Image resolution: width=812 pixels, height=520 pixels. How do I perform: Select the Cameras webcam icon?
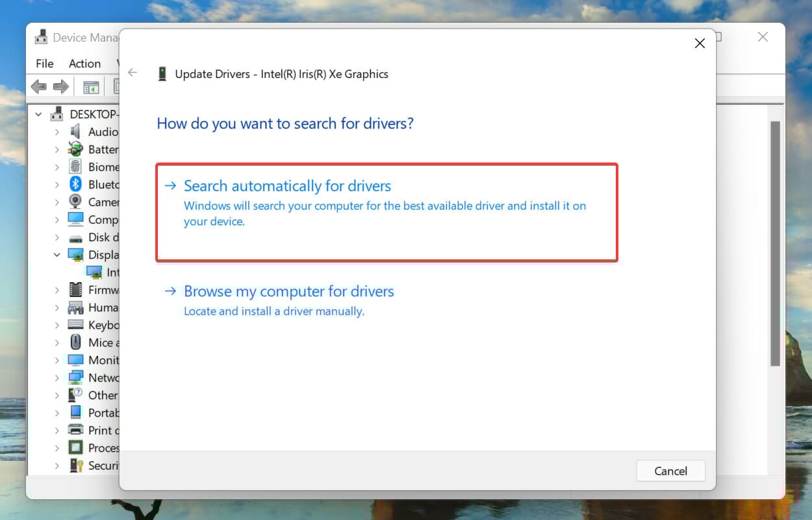76,202
